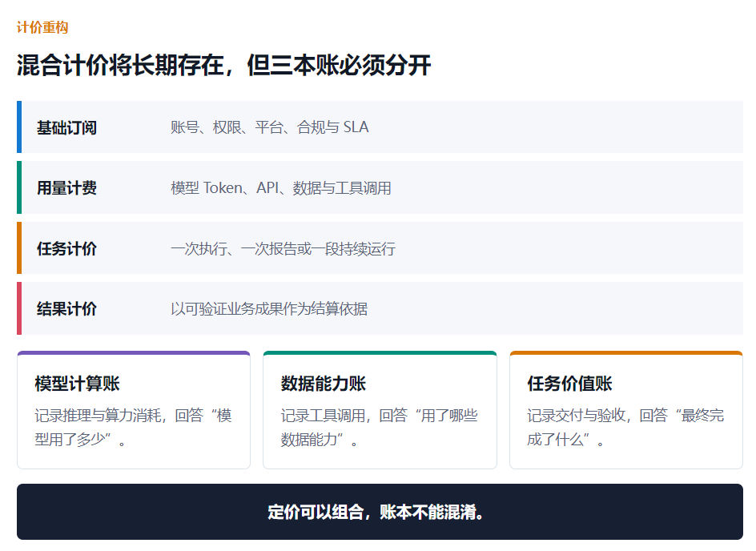This screenshot has width=756, height=551.
Task: Click the row title 基础订阅
Action: pyautogui.click(x=67, y=128)
